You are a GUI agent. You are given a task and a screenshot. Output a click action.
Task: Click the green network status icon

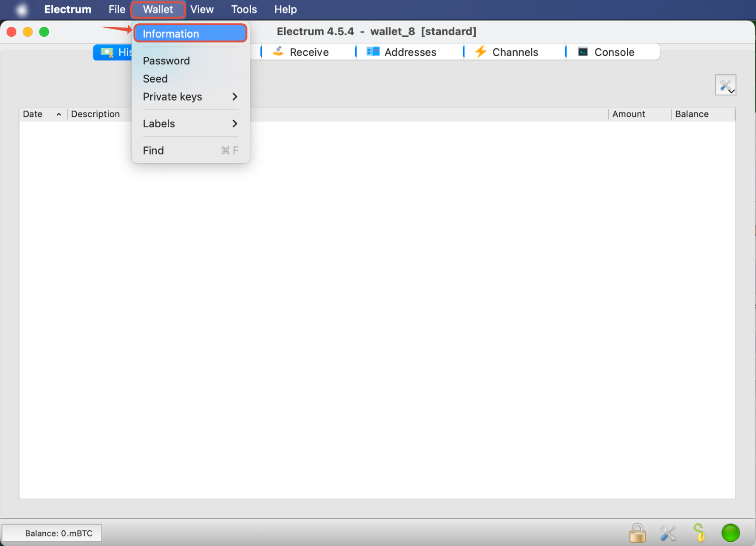pyautogui.click(x=730, y=533)
